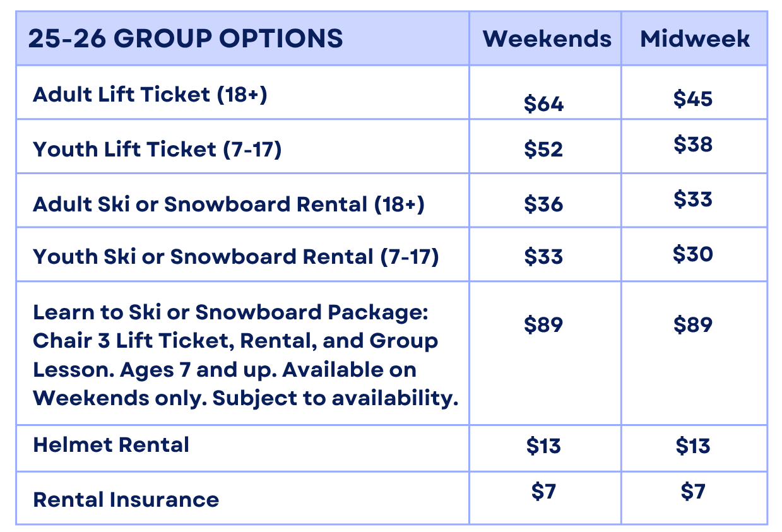Select the Helmet Rental row label

coord(111,445)
